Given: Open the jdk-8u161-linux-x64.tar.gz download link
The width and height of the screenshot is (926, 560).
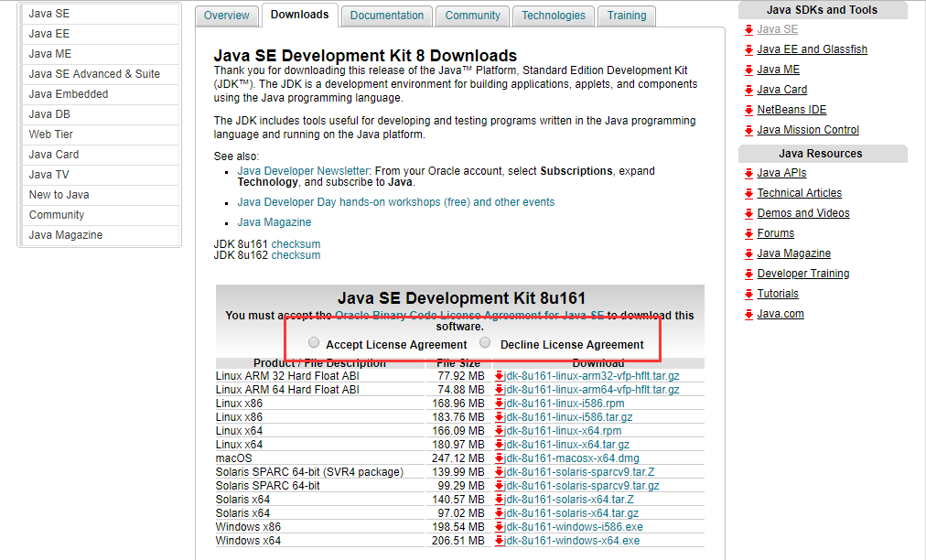Looking at the screenshot, I should point(567,445).
